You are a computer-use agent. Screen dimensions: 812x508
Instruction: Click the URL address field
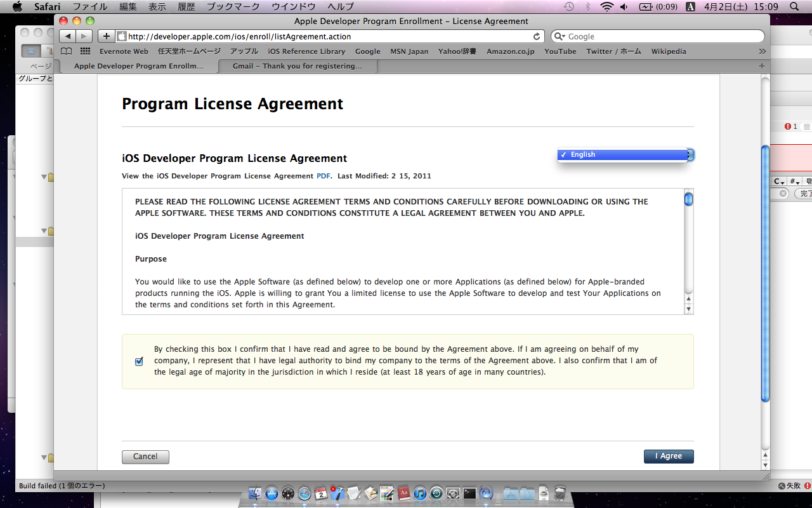(330, 36)
